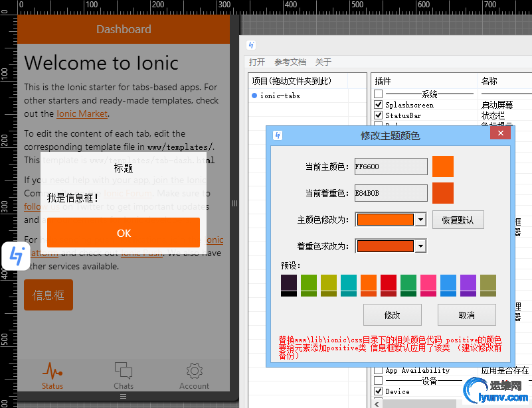This screenshot has height=408, width=532.
Task: Open the Ionic Push link
Action: [x=142, y=253]
